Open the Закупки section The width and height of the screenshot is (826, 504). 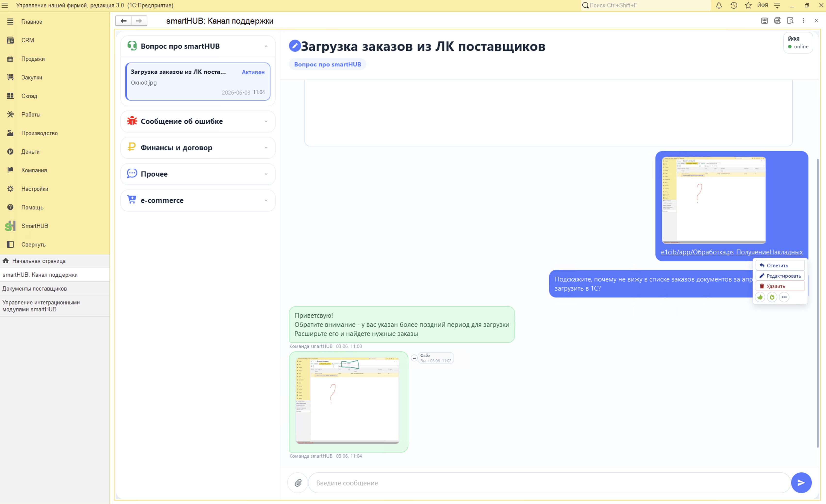click(55, 77)
